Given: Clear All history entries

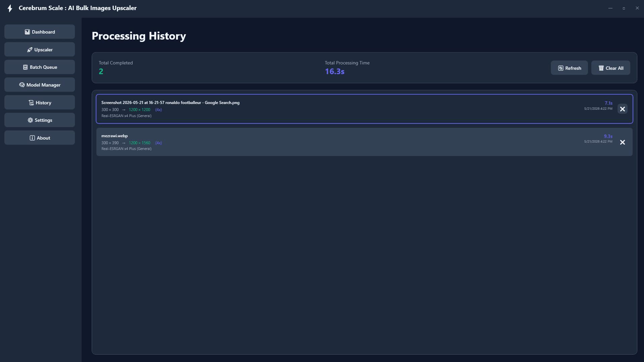Looking at the screenshot, I should click(x=610, y=68).
